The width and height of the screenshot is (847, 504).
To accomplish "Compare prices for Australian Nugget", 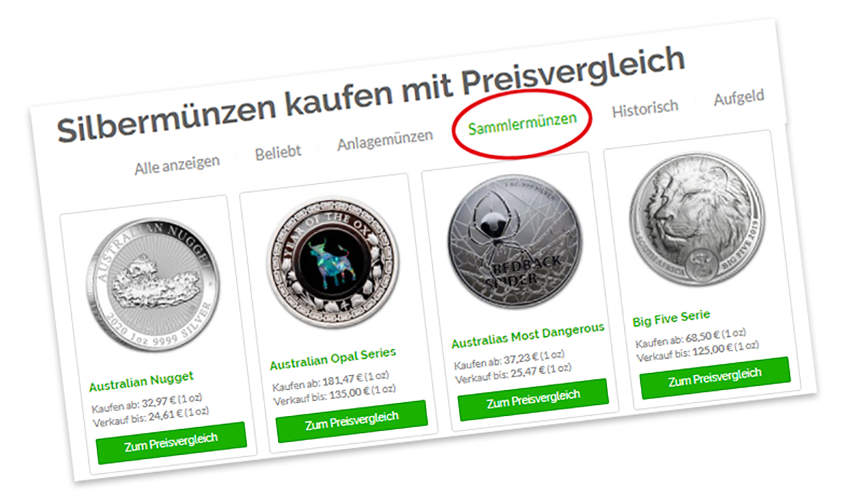I will pos(171,443).
